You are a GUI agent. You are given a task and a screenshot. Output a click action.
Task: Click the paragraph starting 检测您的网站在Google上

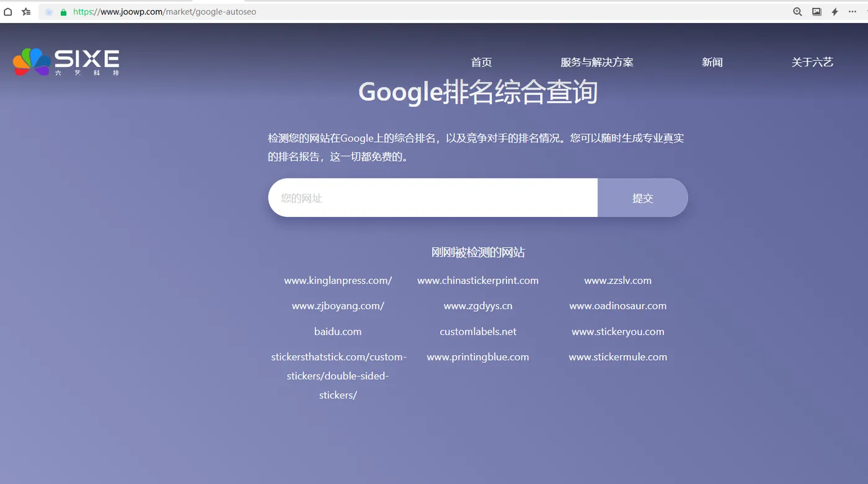[x=476, y=147]
